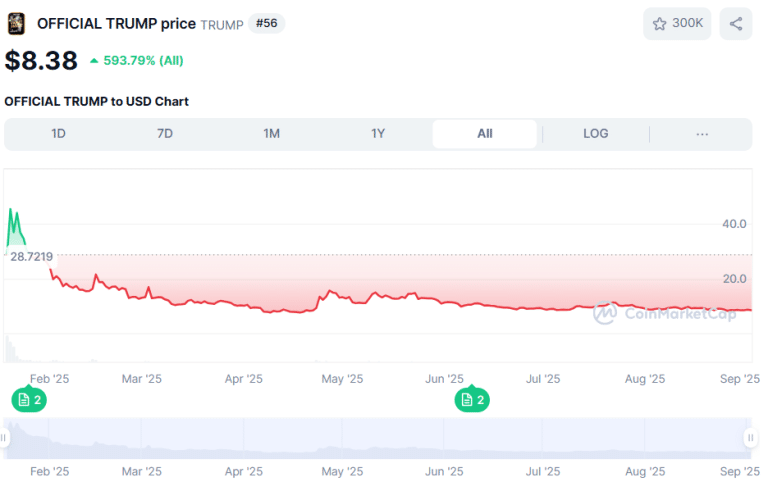
Task: Open the three-dots more chart options
Action: point(702,134)
